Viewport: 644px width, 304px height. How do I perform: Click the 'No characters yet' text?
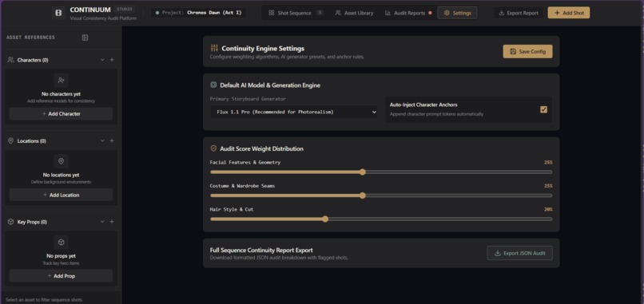coord(62,94)
